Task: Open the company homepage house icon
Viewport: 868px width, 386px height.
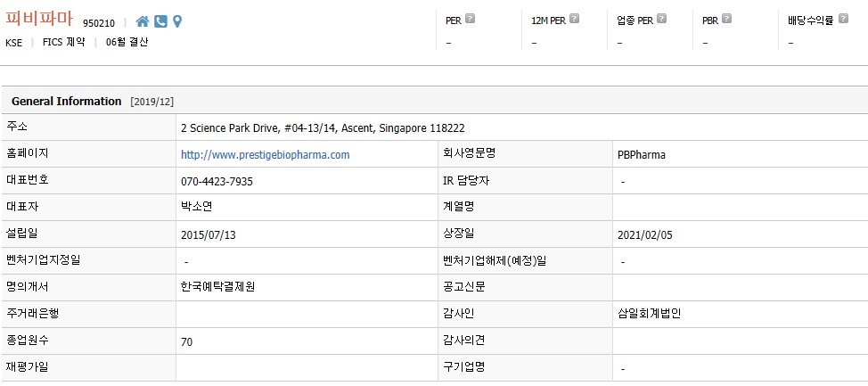Action: [143, 21]
